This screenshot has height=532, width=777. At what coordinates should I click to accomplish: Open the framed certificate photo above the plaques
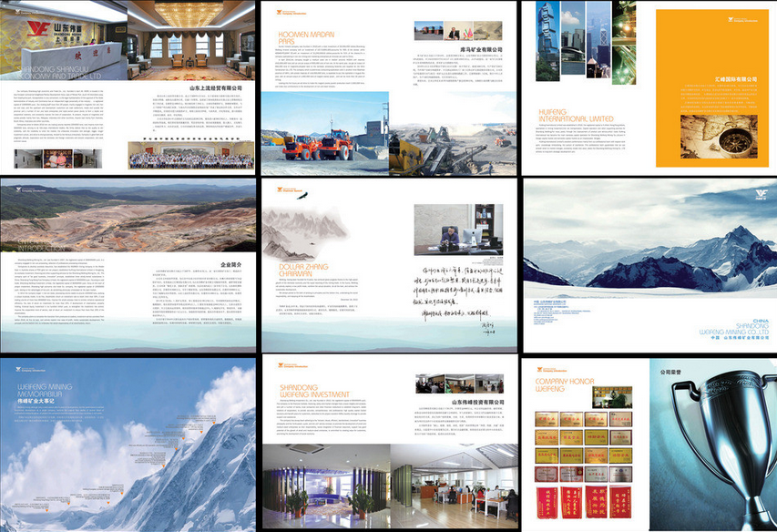(612, 397)
